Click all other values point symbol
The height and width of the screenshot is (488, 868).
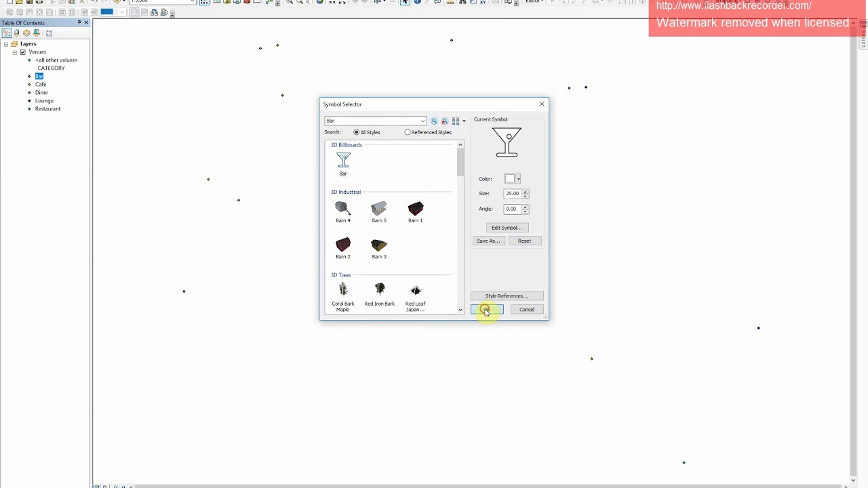[29, 60]
